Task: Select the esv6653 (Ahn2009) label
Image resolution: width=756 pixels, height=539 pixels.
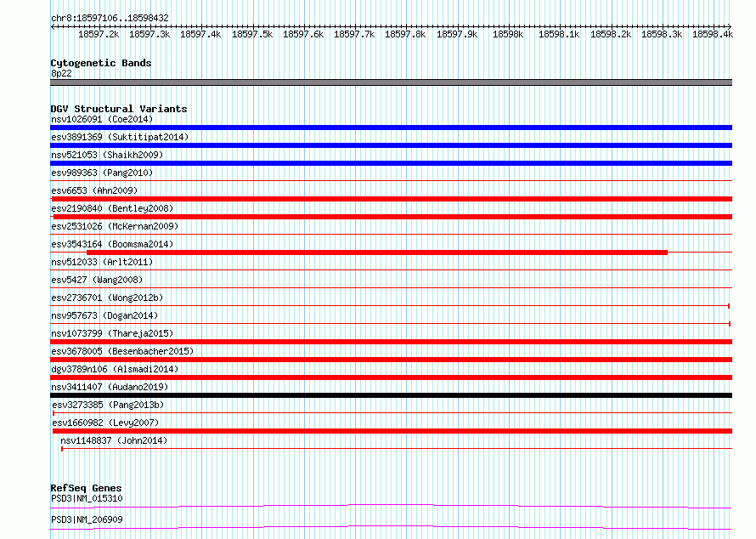Action: point(94,190)
